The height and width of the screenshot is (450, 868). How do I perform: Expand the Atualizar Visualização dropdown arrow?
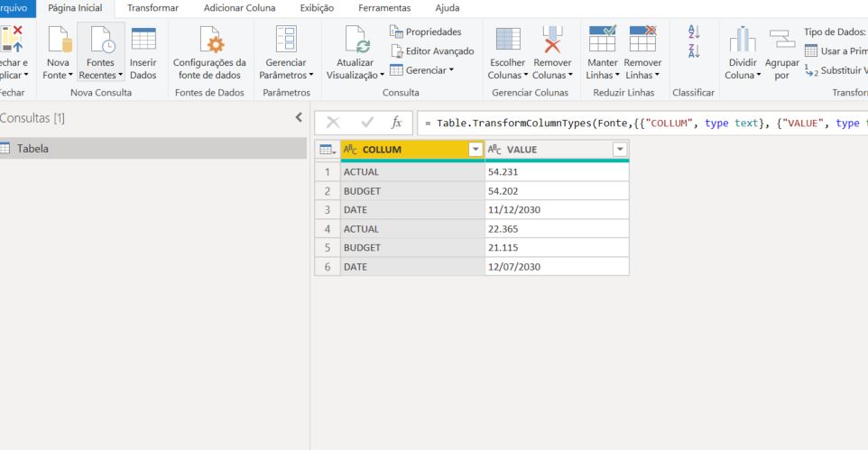pos(382,75)
